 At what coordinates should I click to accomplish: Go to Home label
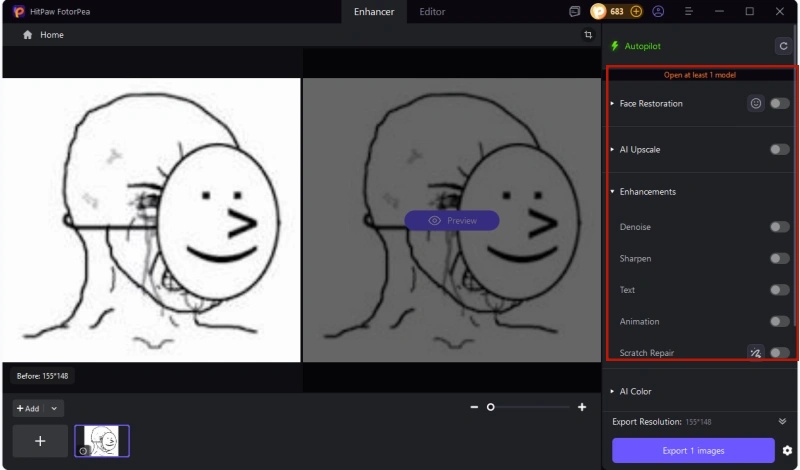click(52, 35)
